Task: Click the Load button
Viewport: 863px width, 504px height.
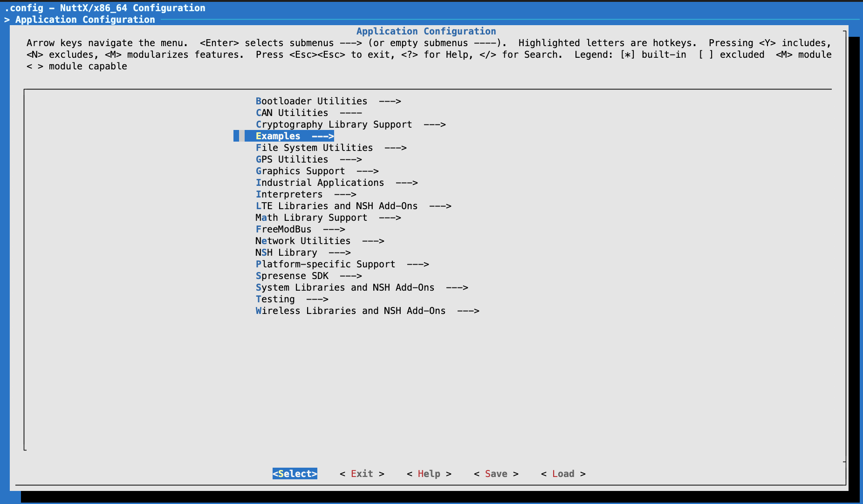Action: [x=563, y=474]
